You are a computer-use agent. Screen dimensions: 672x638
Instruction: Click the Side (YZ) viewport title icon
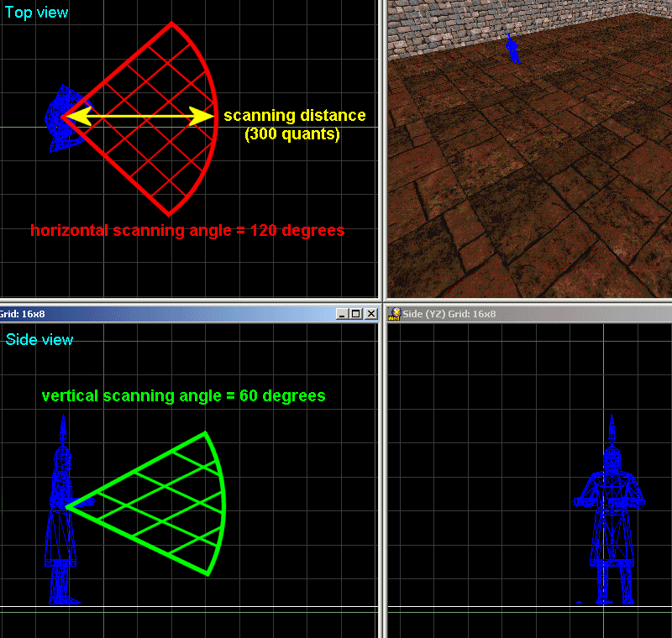pos(395,314)
